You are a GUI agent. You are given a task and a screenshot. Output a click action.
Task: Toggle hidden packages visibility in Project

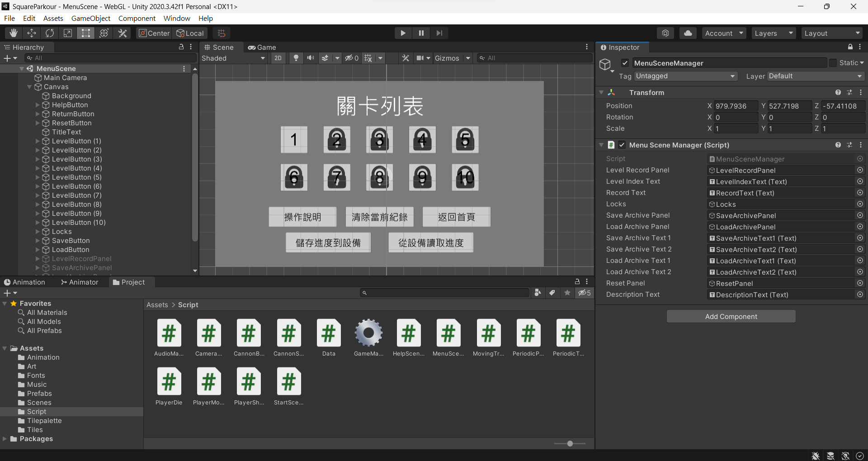[585, 293]
